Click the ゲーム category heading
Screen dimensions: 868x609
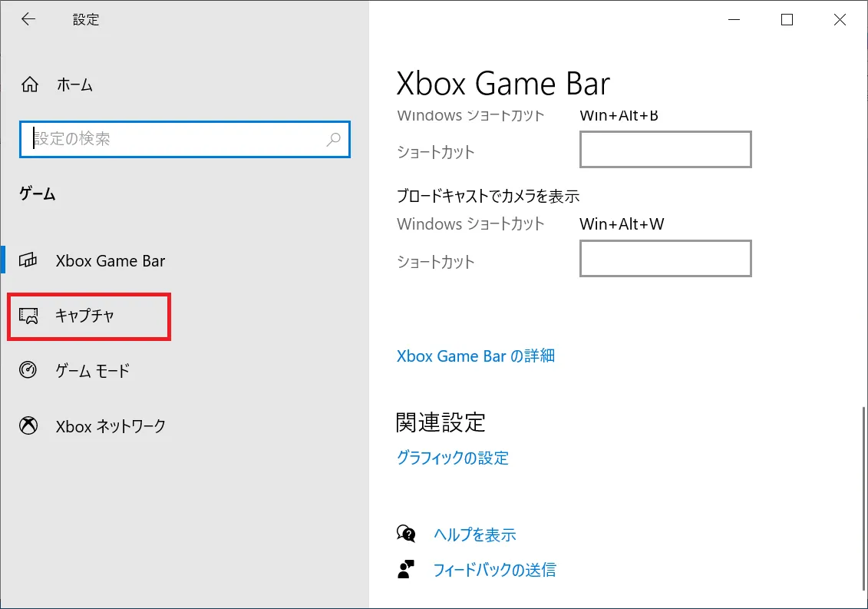tap(38, 194)
